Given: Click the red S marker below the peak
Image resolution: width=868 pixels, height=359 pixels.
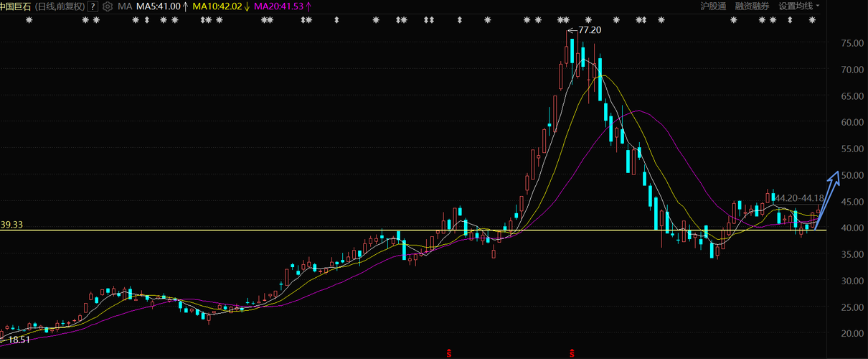Looking at the screenshot, I should (x=572, y=353).
